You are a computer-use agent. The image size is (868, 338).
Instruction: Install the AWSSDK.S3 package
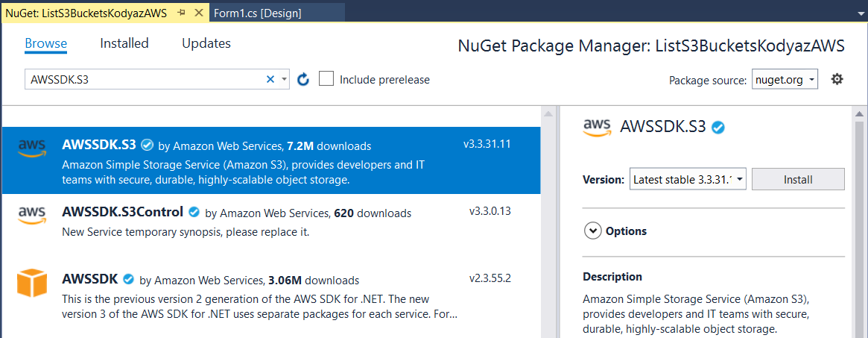pyautogui.click(x=798, y=180)
